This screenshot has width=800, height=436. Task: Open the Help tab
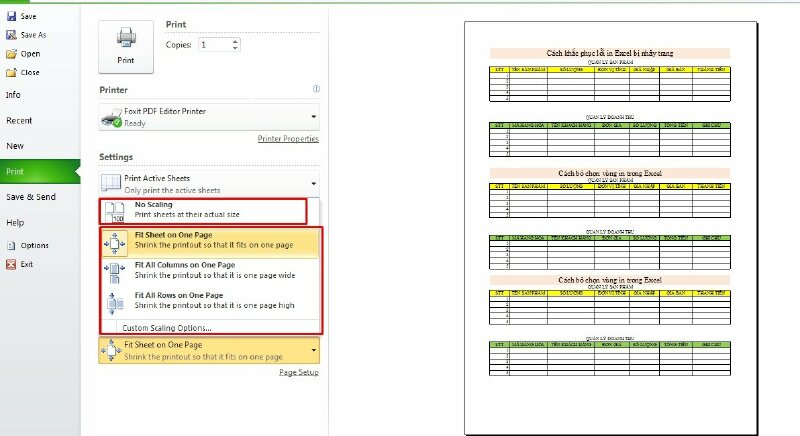(x=15, y=222)
